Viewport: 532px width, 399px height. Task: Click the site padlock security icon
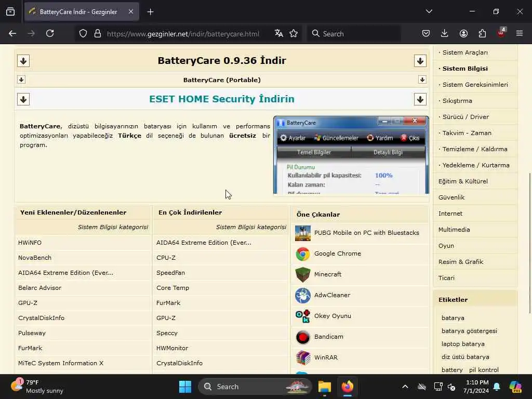98,34
